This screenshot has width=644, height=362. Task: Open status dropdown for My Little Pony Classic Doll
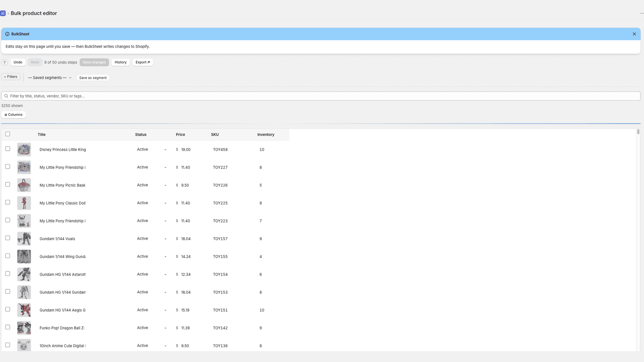click(151, 203)
